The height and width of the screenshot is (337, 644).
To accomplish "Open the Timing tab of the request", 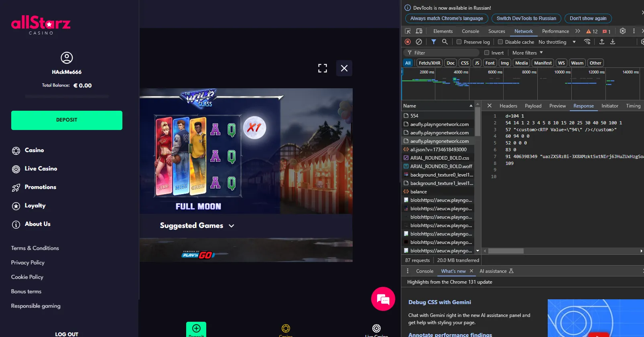I will [x=633, y=106].
